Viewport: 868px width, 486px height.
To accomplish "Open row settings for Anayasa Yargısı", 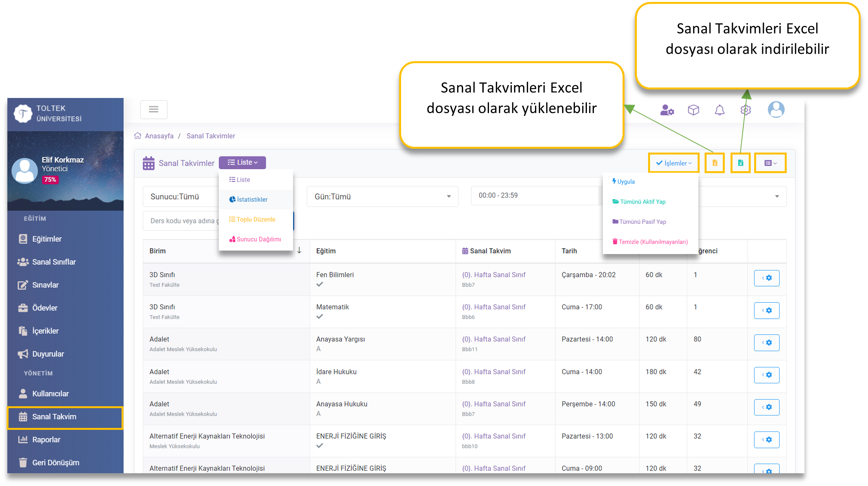I will tap(766, 343).
